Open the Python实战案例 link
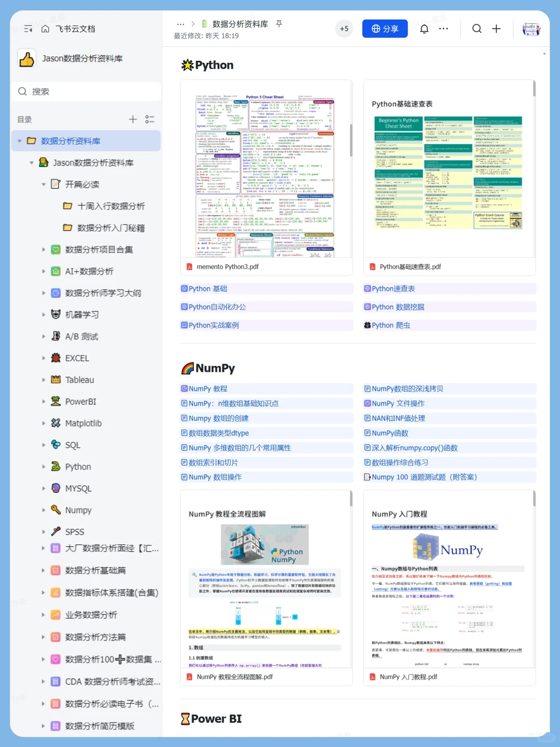This screenshot has width=560, height=747. (x=214, y=325)
